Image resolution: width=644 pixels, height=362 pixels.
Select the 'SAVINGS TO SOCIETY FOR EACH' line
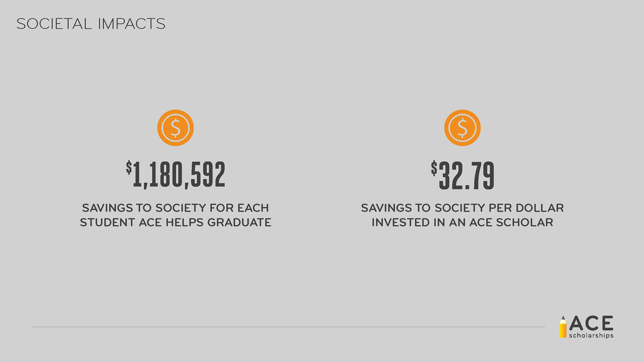click(175, 208)
